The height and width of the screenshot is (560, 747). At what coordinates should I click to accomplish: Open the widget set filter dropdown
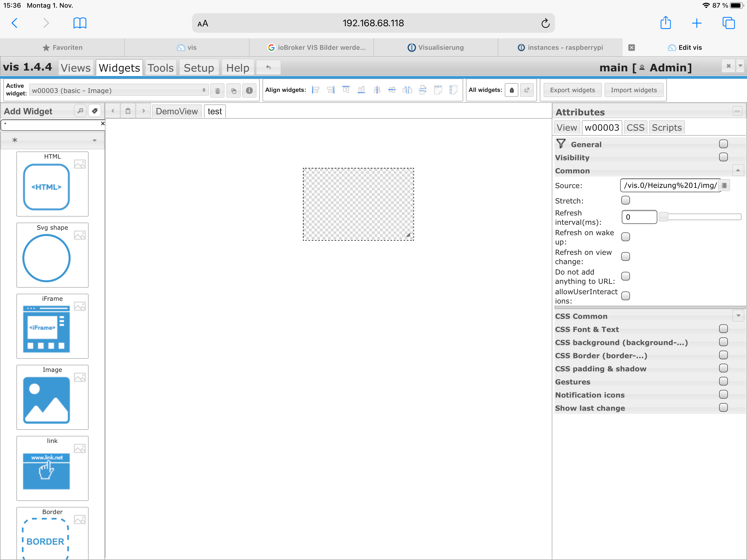pyautogui.click(x=53, y=140)
